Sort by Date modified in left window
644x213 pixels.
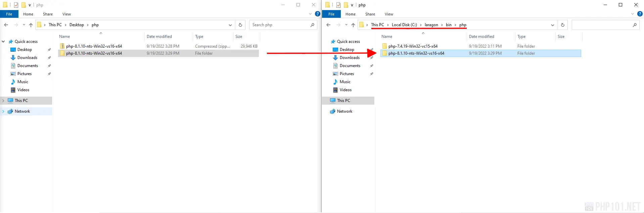[159, 37]
